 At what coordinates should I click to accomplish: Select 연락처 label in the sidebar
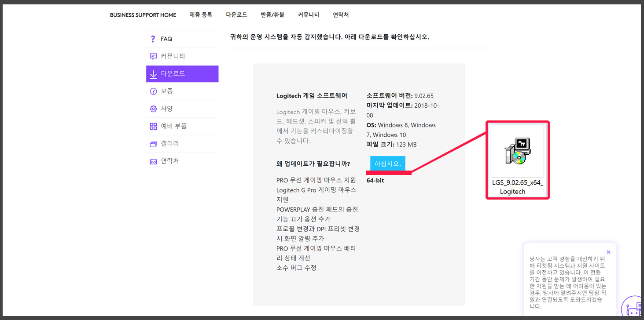[x=170, y=161]
